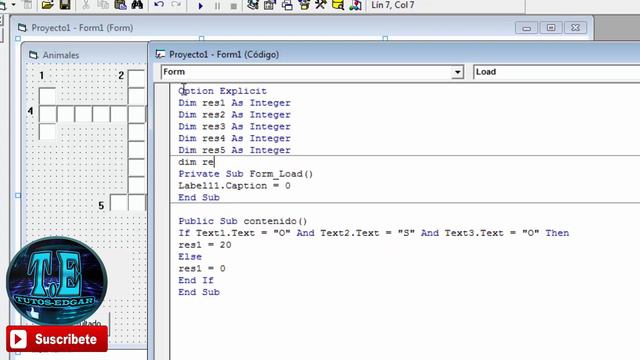The image size is (640, 360).
Task: Select the Animales form title bar
Action: [x=86, y=55]
